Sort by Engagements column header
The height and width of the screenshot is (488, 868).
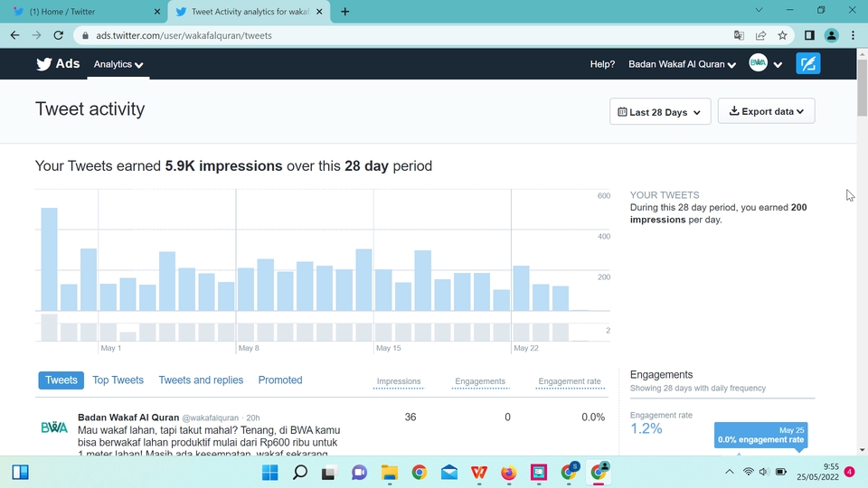(x=480, y=381)
